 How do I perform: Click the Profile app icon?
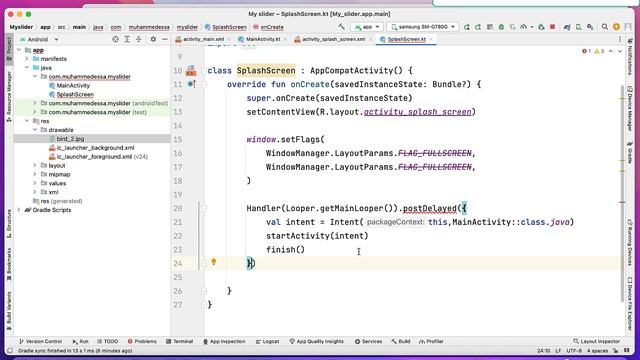pos(523,27)
